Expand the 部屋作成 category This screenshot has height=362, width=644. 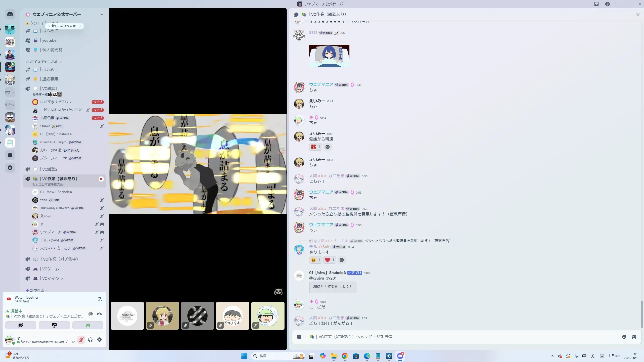pos(37,290)
